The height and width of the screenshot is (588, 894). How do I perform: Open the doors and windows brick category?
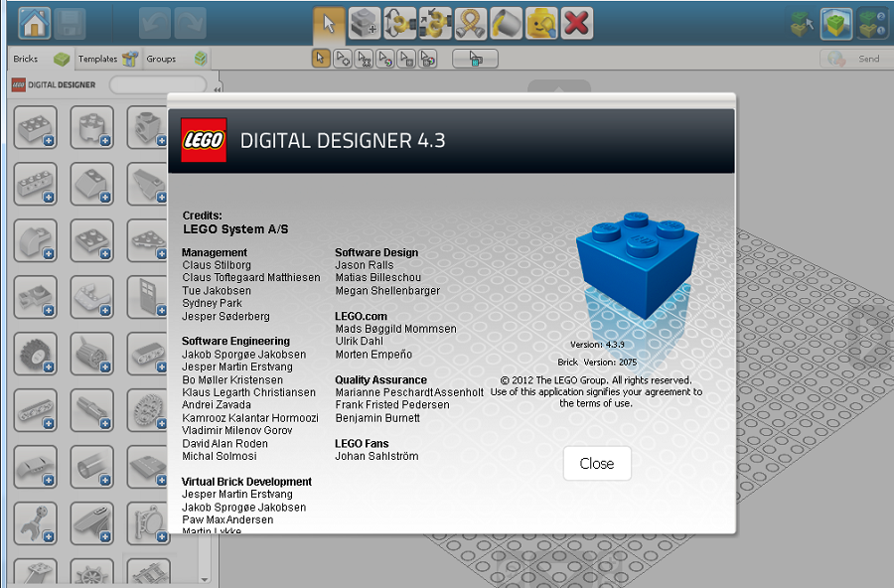pos(147,297)
